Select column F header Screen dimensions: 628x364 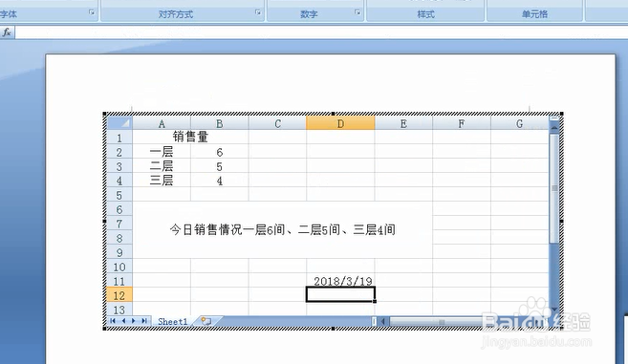coord(462,123)
